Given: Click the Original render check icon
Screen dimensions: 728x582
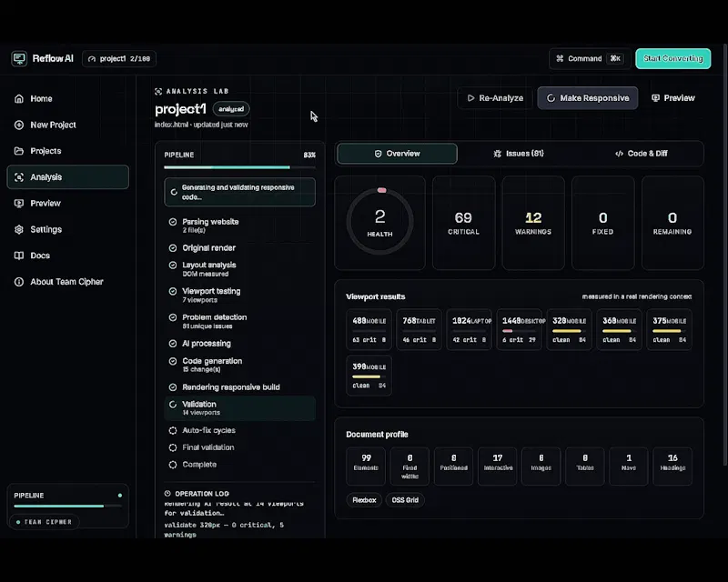Looking at the screenshot, I should pyautogui.click(x=173, y=248).
